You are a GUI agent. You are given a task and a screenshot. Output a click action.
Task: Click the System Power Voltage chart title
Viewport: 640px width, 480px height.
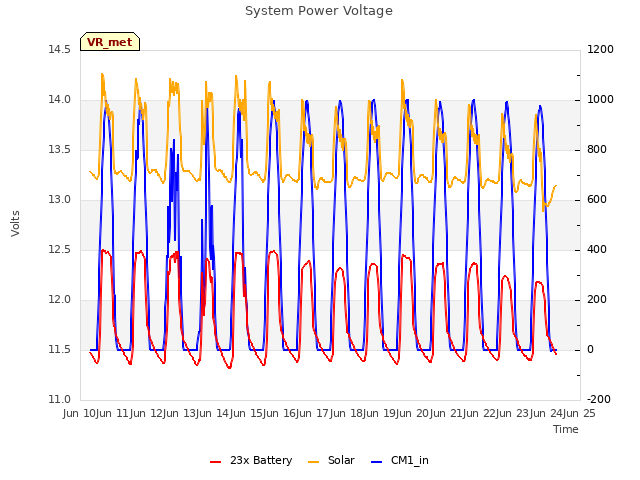[x=319, y=11]
